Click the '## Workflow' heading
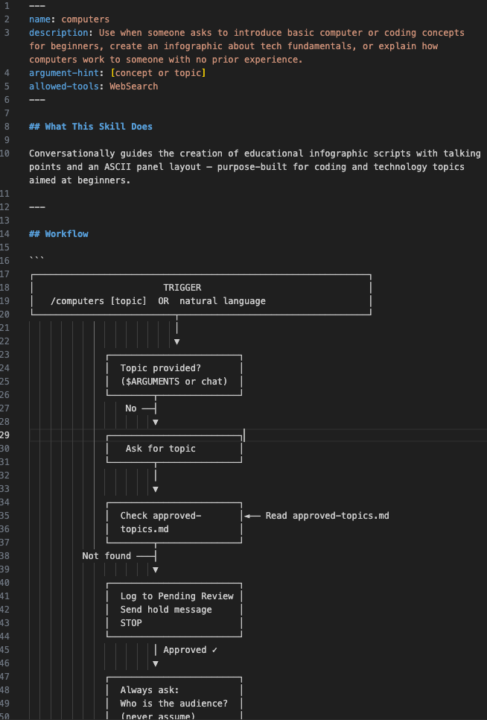487x720 pixels. [59, 234]
